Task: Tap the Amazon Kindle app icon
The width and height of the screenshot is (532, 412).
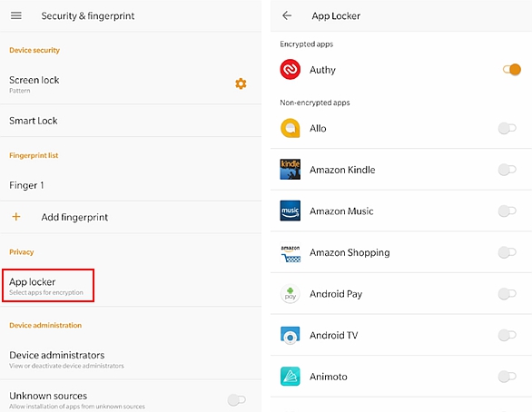Action: tap(291, 169)
